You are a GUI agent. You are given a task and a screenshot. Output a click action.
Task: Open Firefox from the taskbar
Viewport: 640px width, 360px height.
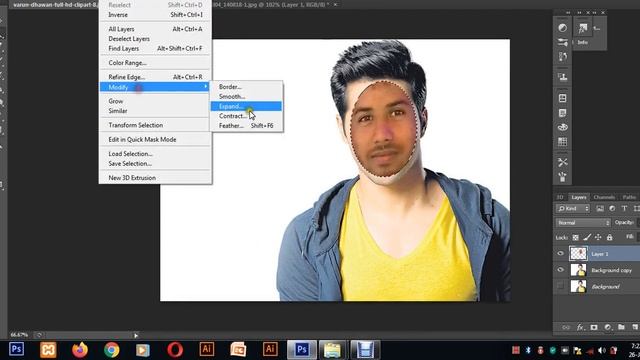80,350
